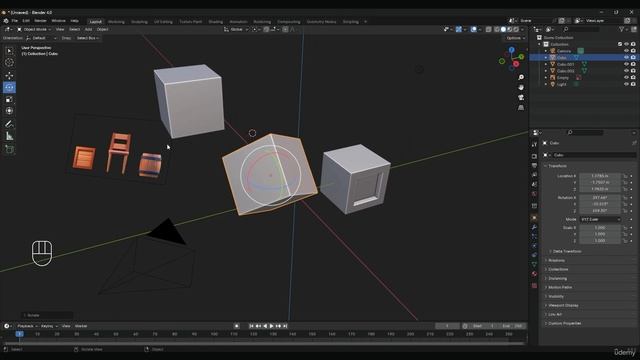The width and height of the screenshot is (640, 360).
Task: Click the viewport zoom magnifier icon
Action: coord(521,77)
